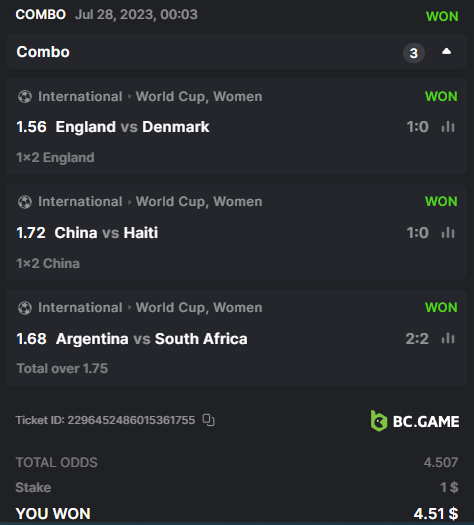This screenshot has height=525, width=474.
Task: Click the selection count badge showing 3
Action: [x=414, y=53]
